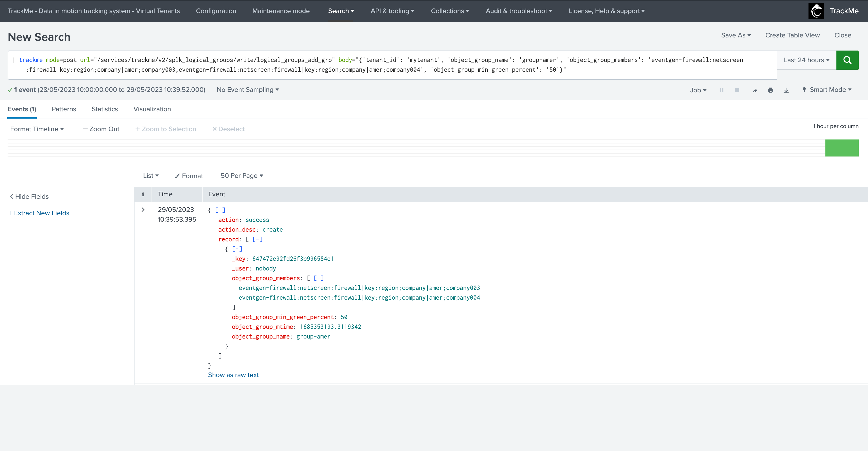Select the green timeline bar
Screen dimensions: 868x451
pyautogui.click(x=842, y=148)
